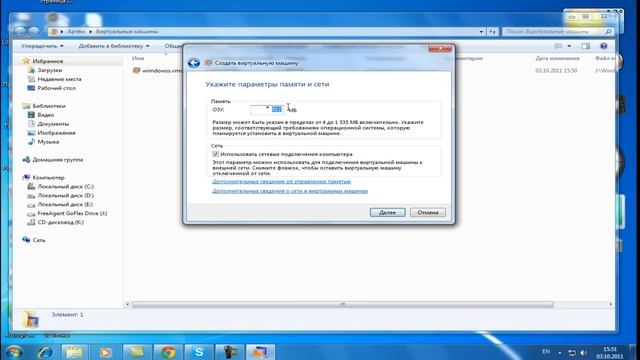Click the Virtual PC taskbar icon
This screenshot has height=360, width=640.
pos(260,352)
